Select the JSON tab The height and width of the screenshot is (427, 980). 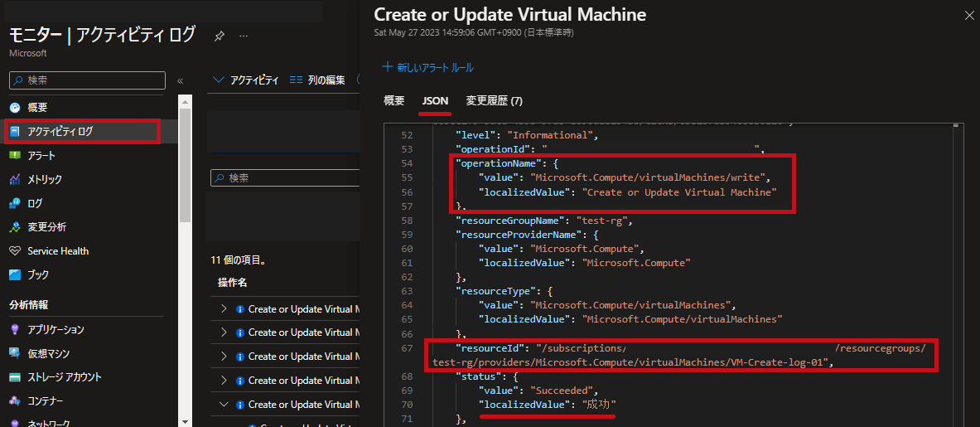435,100
